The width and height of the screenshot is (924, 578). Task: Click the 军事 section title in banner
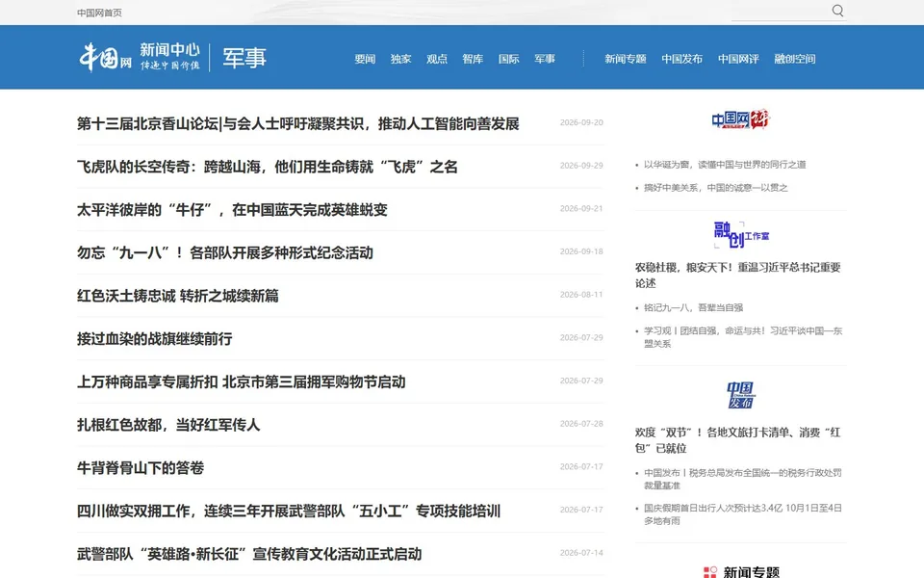(244, 58)
